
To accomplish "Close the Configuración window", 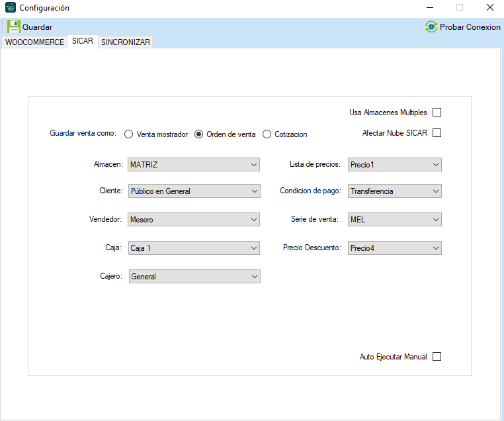I will pyautogui.click(x=490, y=7).
